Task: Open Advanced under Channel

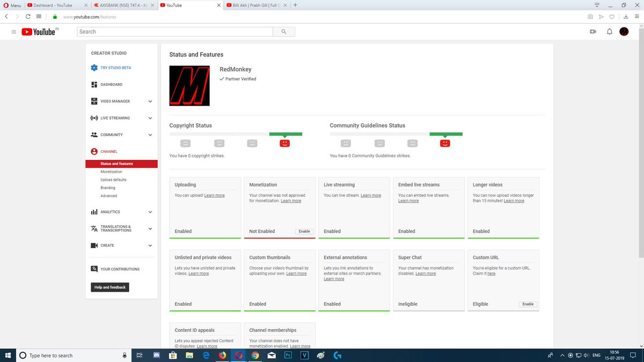Action: (x=108, y=196)
